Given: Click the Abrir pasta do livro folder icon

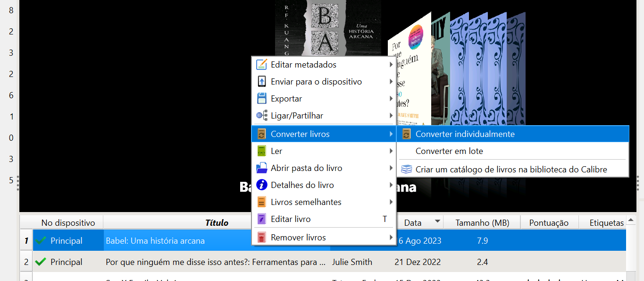Looking at the screenshot, I should 261,168.
